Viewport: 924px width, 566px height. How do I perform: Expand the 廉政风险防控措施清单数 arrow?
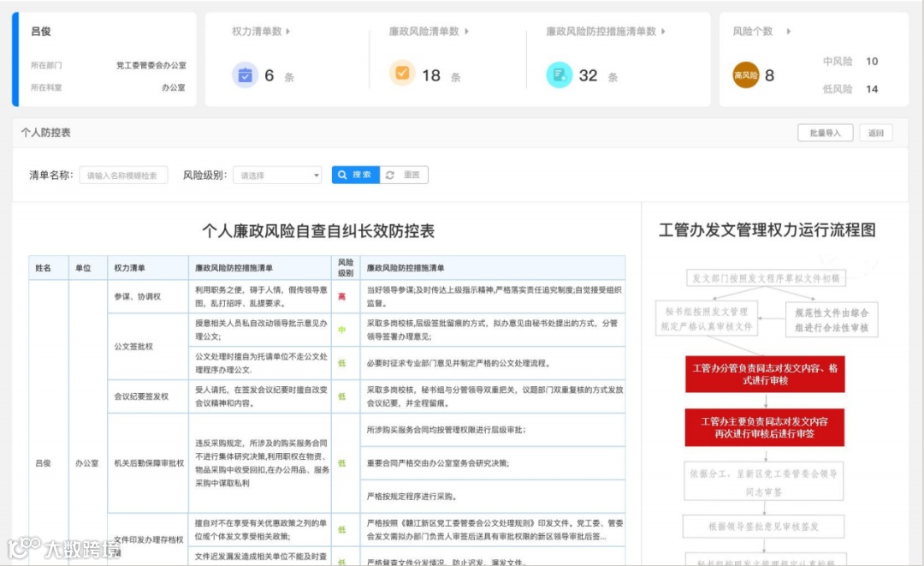click(x=663, y=31)
